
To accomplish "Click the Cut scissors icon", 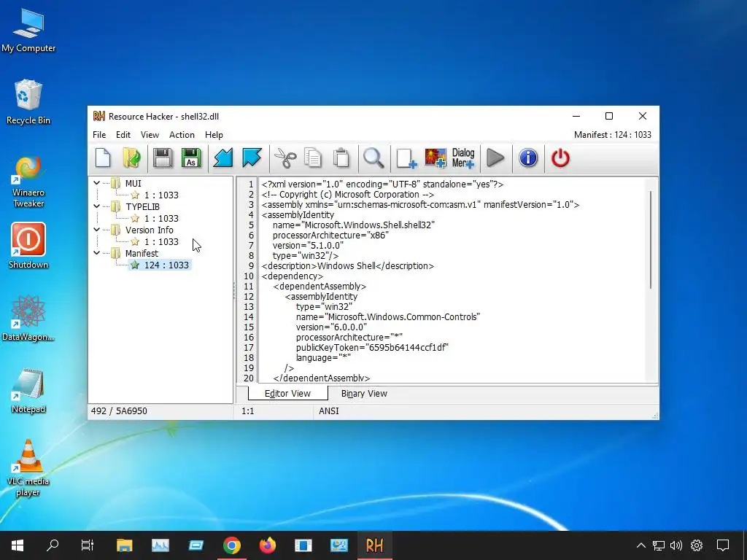I will click(285, 158).
